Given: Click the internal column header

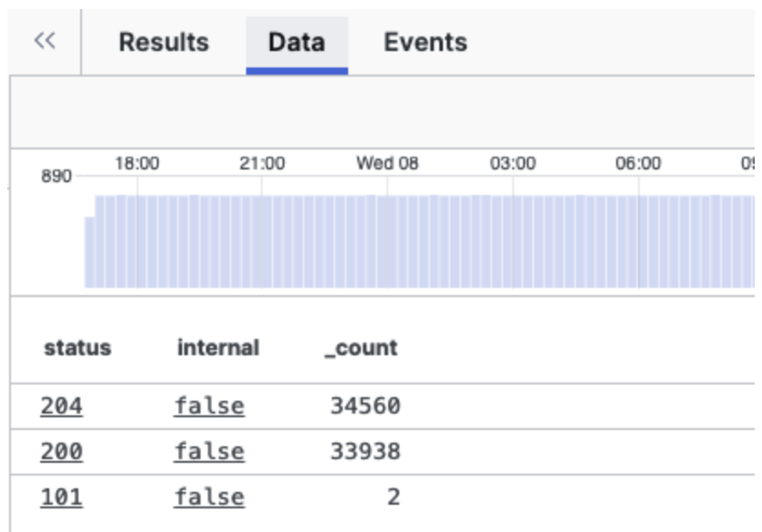Looking at the screenshot, I should tap(218, 347).
